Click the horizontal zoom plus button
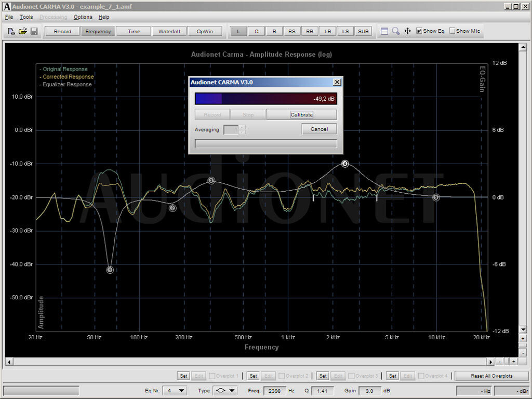Image resolution: width=532 pixels, height=399 pixels. (514, 362)
